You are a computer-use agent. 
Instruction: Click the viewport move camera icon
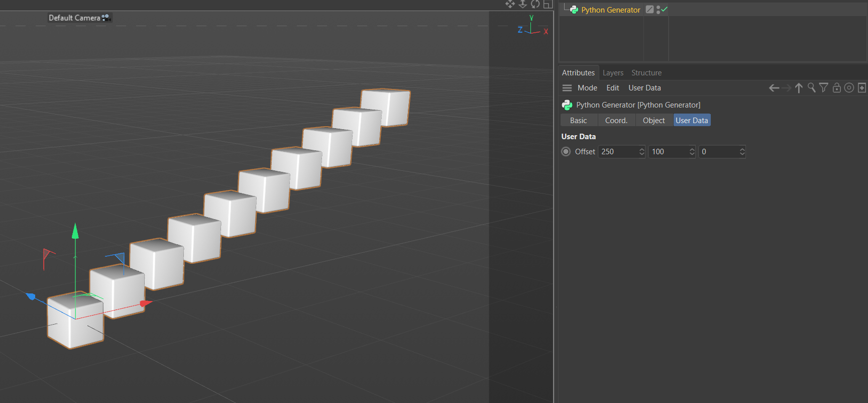(x=510, y=4)
